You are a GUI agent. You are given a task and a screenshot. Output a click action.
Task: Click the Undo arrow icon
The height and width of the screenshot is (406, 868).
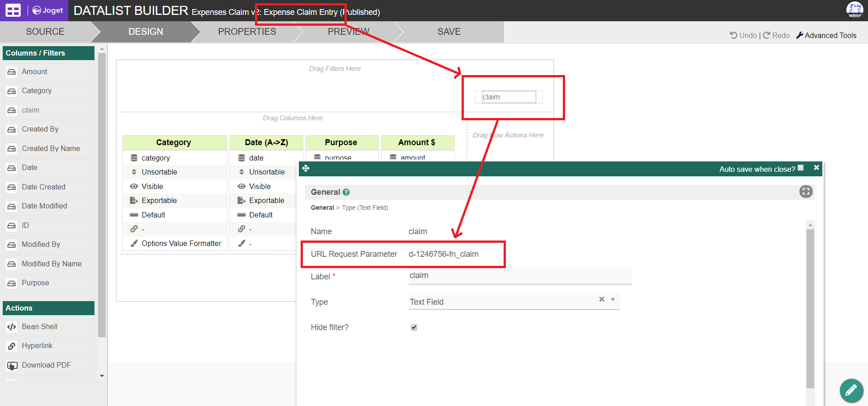click(x=733, y=35)
